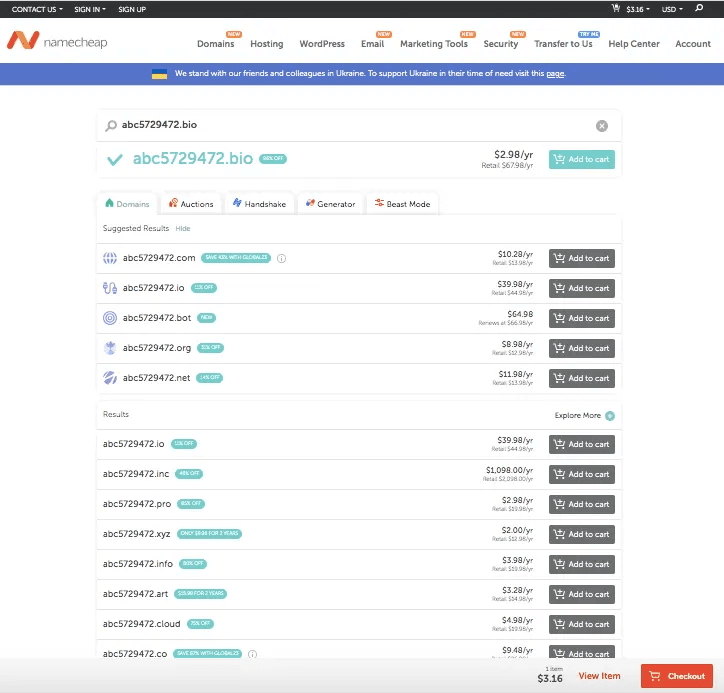This screenshot has width=724, height=693.
Task: Add abc5729472.info to cart
Action: click(x=581, y=565)
